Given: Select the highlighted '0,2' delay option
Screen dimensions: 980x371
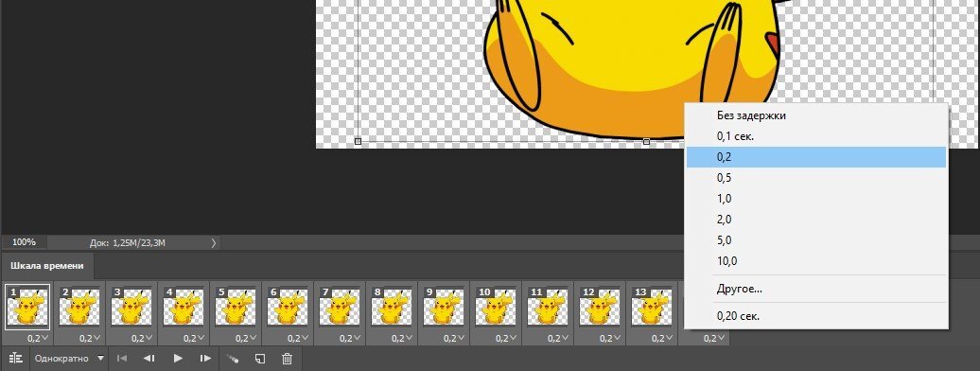Looking at the screenshot, I should [815, 157].
